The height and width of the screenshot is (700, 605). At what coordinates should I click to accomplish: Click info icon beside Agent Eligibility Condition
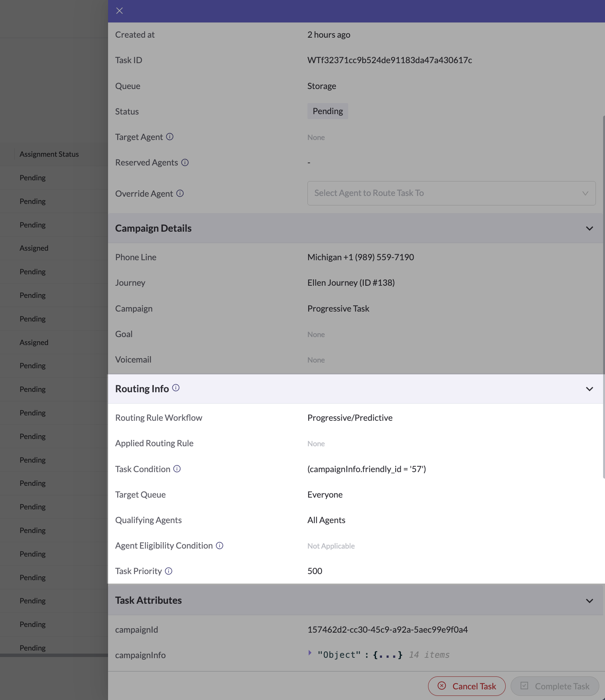(220, 546)
